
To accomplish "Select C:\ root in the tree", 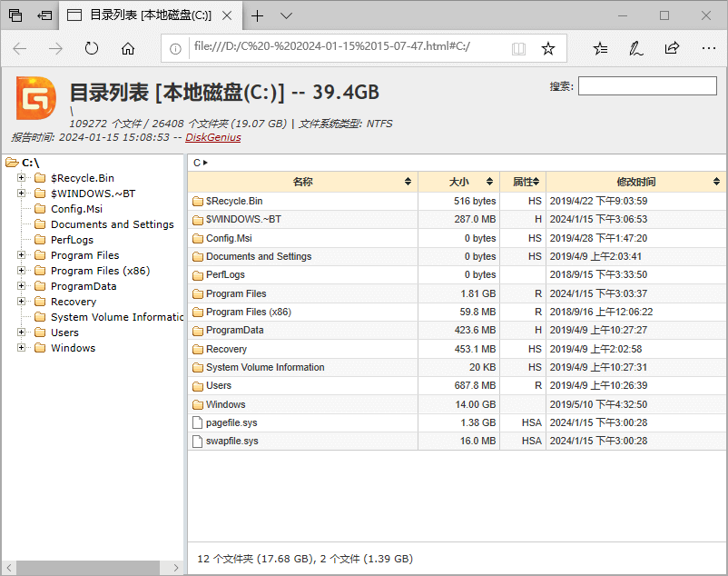I will [x=30, y=163].
